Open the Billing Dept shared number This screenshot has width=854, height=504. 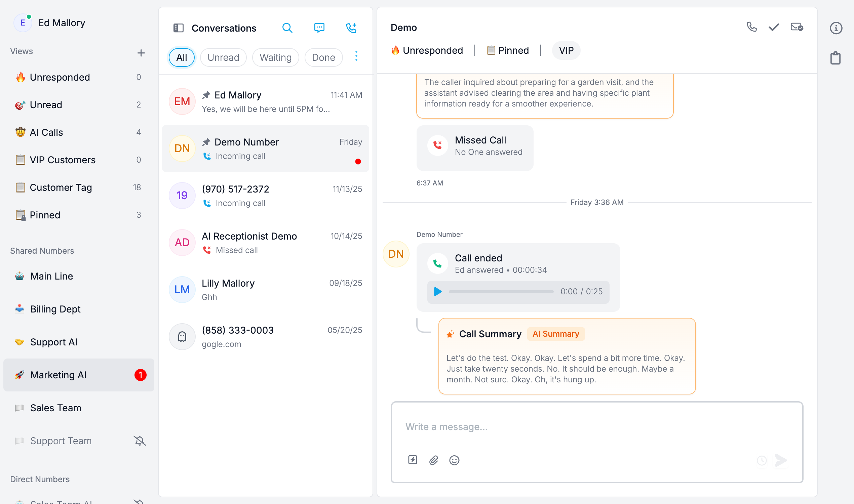(x=55, y=309)
